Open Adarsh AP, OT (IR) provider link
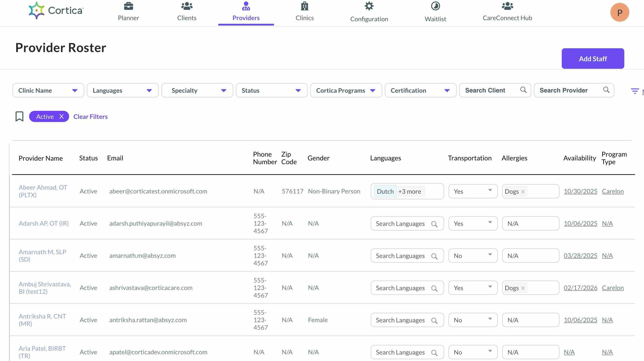644x361 pixels. 44,223
